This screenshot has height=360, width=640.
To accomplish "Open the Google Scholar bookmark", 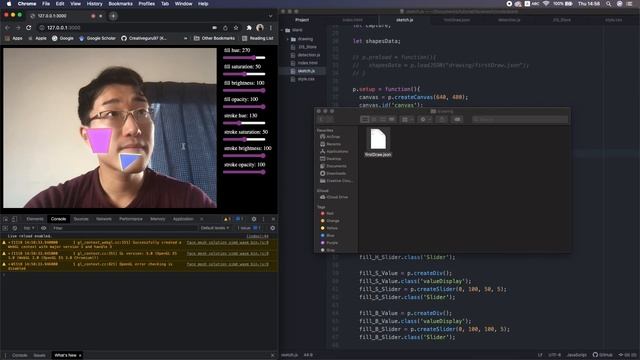I will (97, 38).
